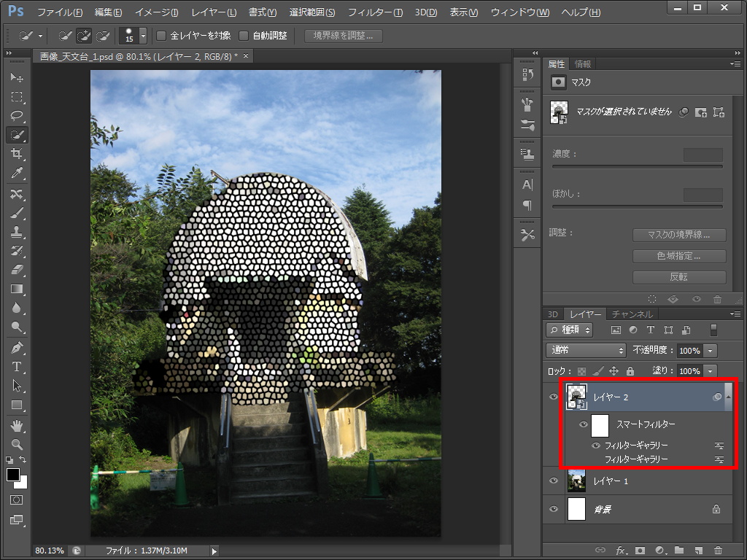Click 色域指定 button

(679, 256)
